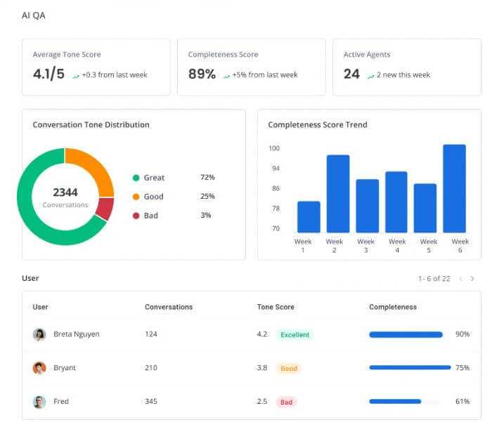The height and width of the screenshot is (446, 504).
Task: Open Fred's avatar
Action: tap(39, 402)
